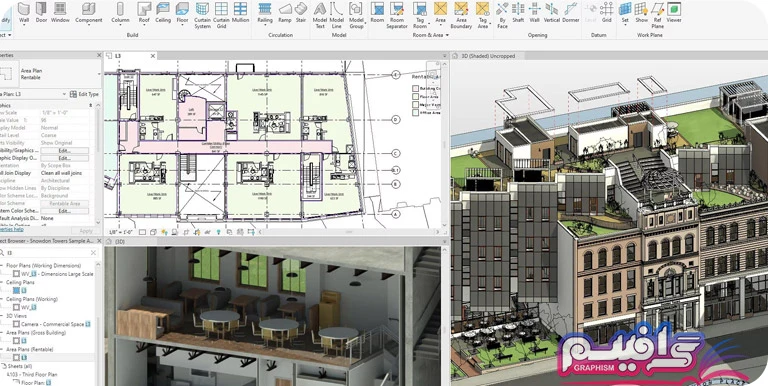Select the Window tool
The height and width of the screenshot is (386, 768).
click(60, 13)
